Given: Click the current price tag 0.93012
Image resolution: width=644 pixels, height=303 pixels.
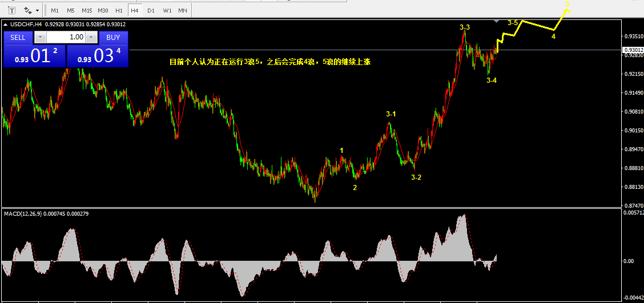Looking at the screenshot, I should (x=633, y=50).
